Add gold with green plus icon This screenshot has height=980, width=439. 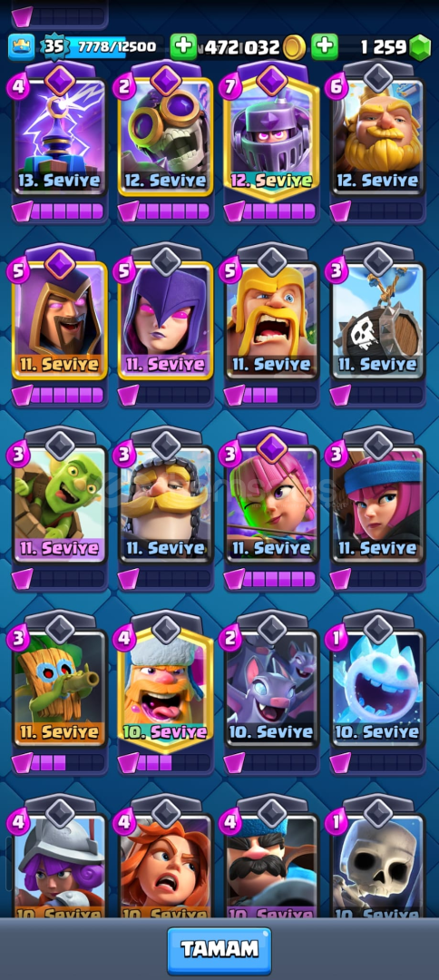click(183, 47)
